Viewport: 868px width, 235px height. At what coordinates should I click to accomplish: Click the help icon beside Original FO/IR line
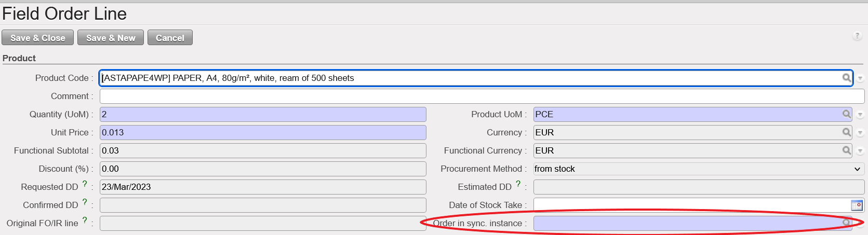pos(85,220)
